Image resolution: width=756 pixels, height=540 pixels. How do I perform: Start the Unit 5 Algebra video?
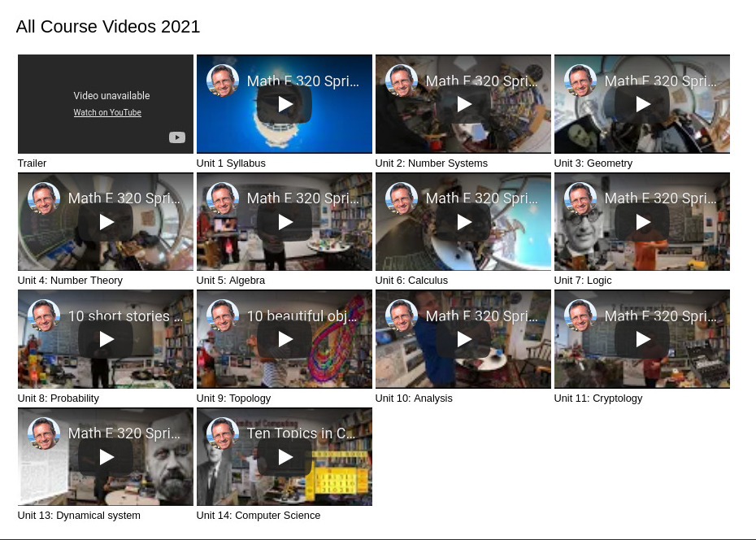(285, 222)
